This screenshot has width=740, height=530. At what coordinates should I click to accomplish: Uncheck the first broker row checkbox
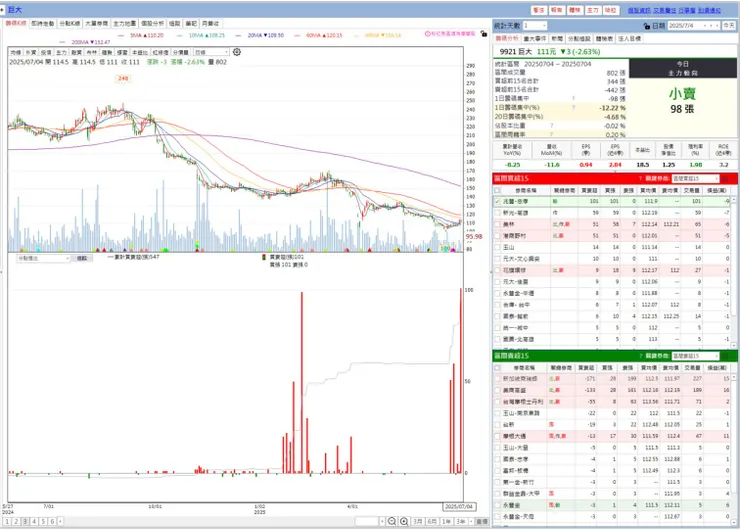[x=497, y=202]
